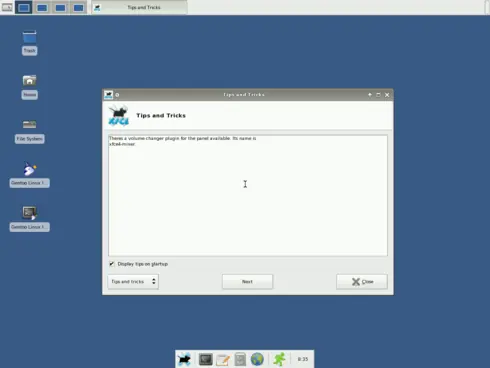Switch to the second workspace

(x=42, y=7)
